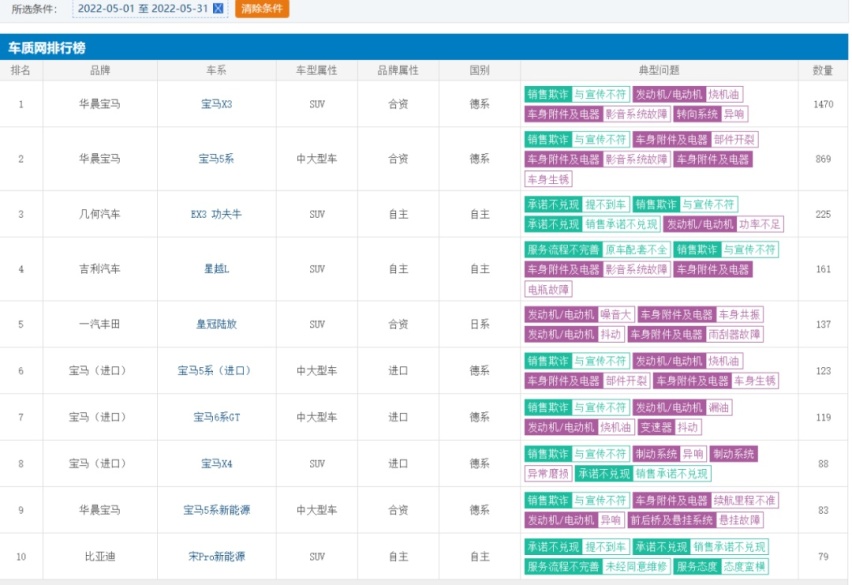Select the 未经同意维修 issue tag
Screen dimensions: 852x585
(636, 567)
